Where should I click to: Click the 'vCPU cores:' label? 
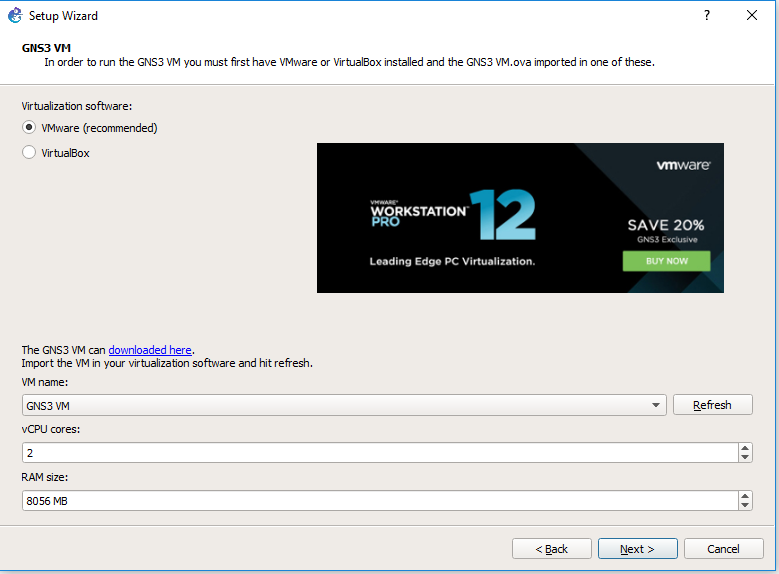point(51,429)
